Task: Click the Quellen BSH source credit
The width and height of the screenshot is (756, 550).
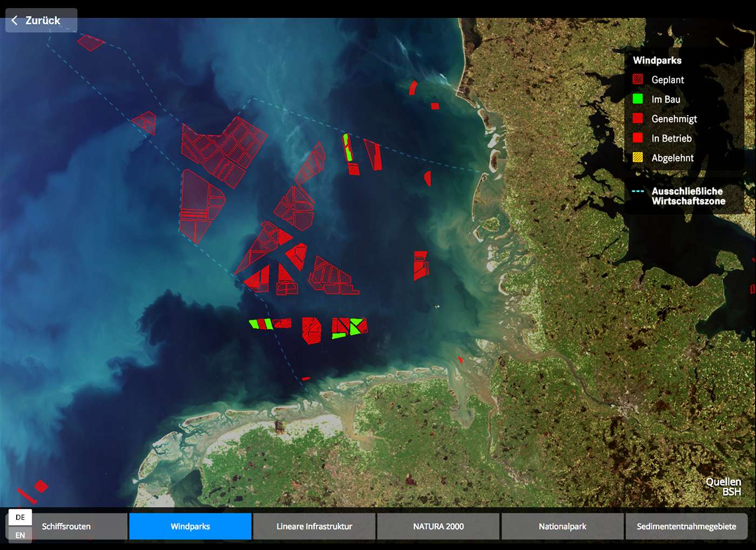Action: [723, 487]
